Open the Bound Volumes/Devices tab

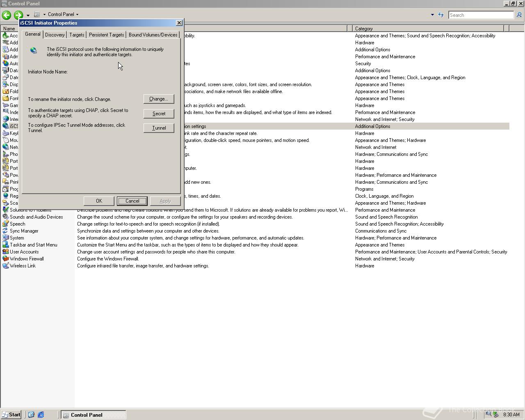click(153, 35)
